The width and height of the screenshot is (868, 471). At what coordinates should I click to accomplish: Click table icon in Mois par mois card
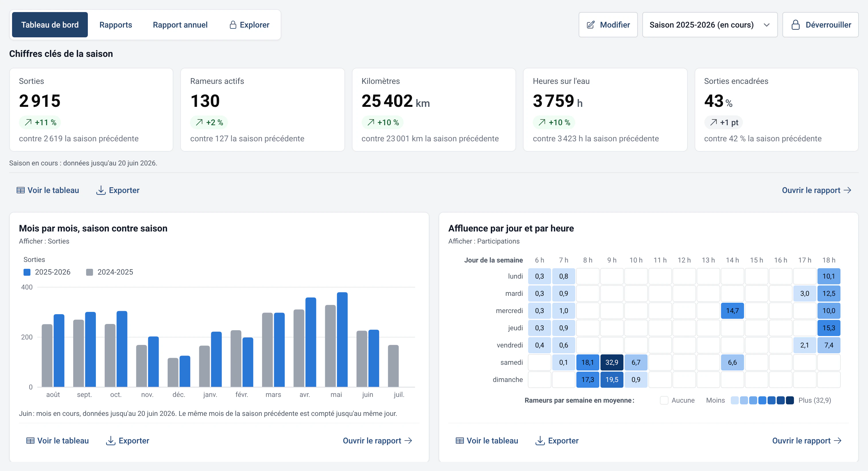pos(30,441)
